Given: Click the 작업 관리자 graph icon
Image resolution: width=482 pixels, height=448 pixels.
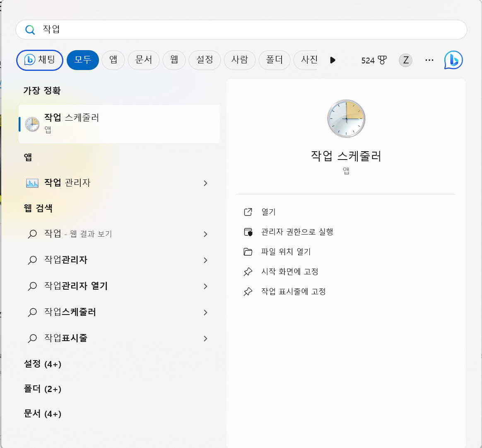Looking at the screenshot, I should [x=32, y=183].
